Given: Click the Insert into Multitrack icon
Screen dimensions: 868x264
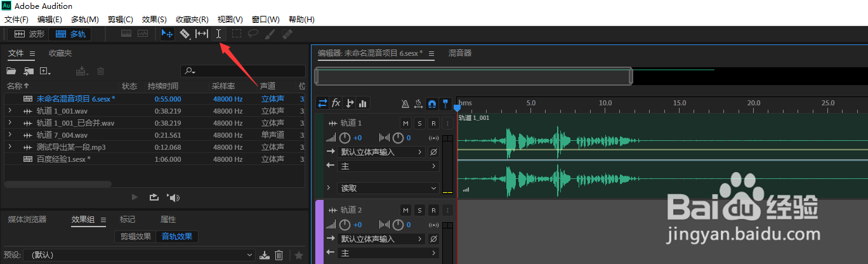Looking at the screenshot, I should pos(81,71).
